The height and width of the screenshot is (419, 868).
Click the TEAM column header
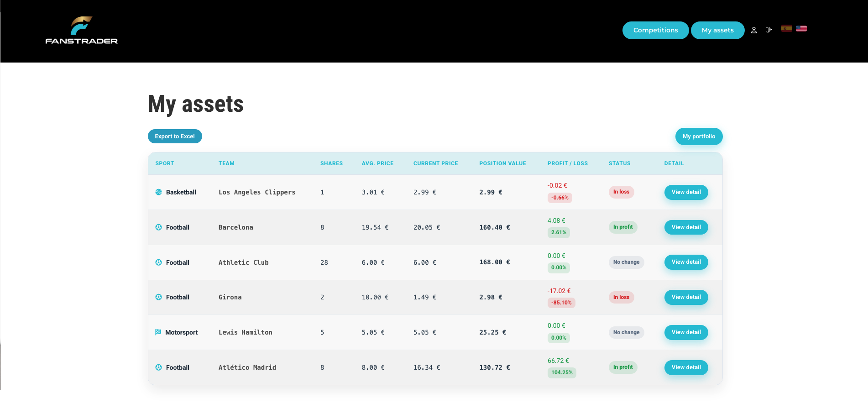(226, 163)
